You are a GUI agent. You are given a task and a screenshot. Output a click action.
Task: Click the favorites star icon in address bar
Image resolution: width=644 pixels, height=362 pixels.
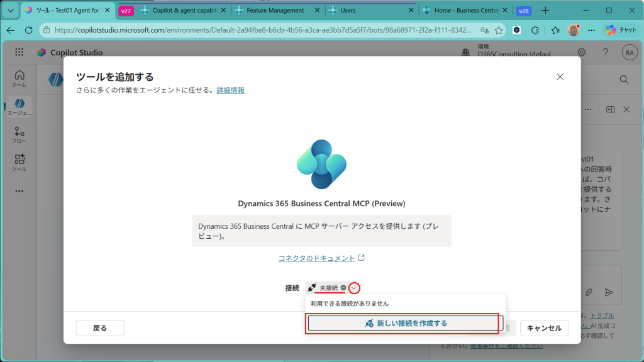point(499,30)
